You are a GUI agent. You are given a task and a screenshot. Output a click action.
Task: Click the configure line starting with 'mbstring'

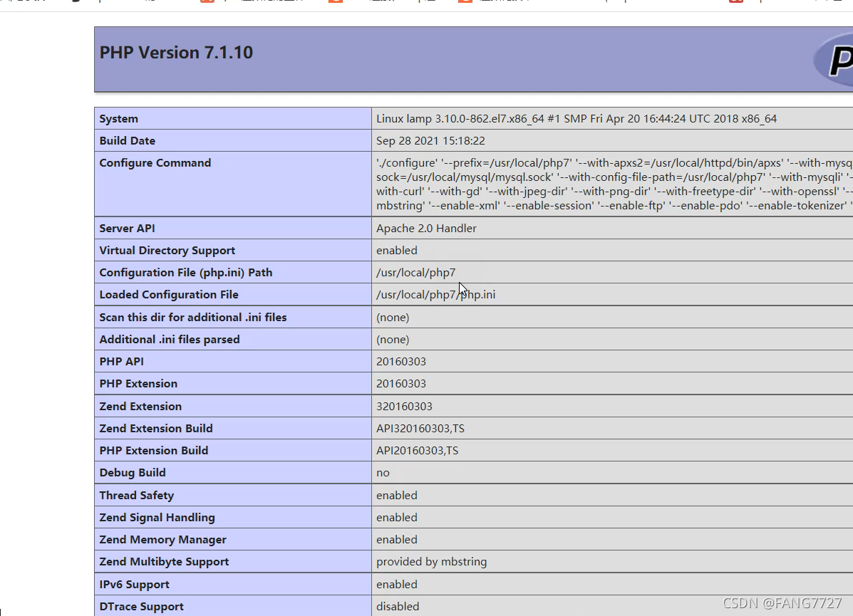(614, 206)
